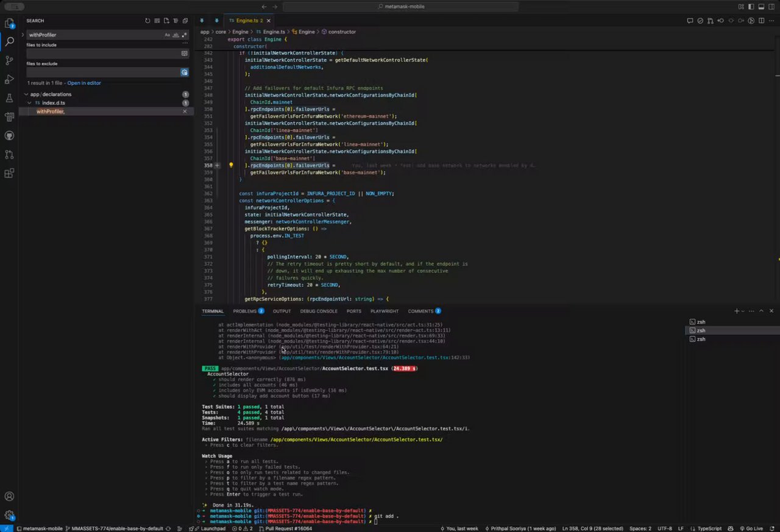Toggle Use Regular Expression in search box

(184, 35)
